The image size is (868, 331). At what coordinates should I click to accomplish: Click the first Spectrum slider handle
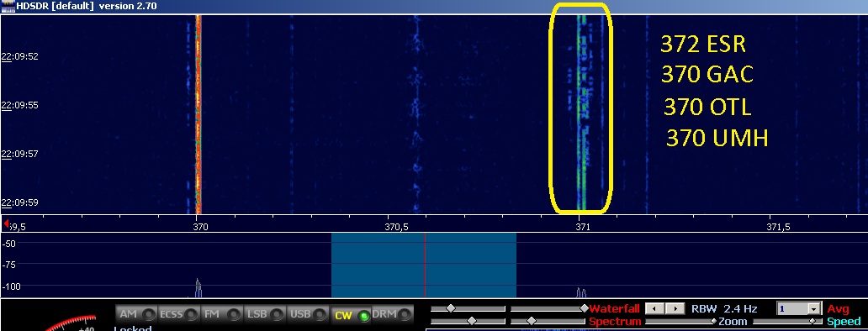click(x=472, y=321)
